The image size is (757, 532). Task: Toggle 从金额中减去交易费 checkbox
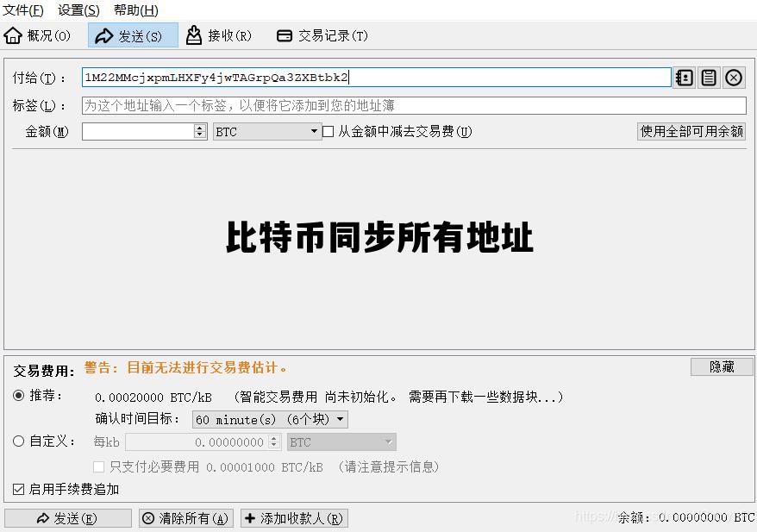pyautogui.click(x=328, y=131)
